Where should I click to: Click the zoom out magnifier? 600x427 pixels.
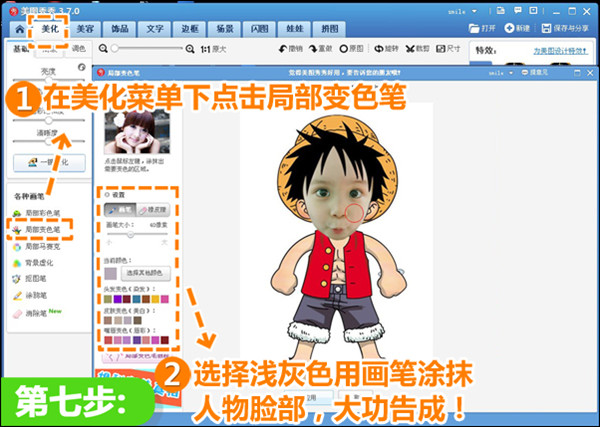pyautogui.click(x=103, y=49)
